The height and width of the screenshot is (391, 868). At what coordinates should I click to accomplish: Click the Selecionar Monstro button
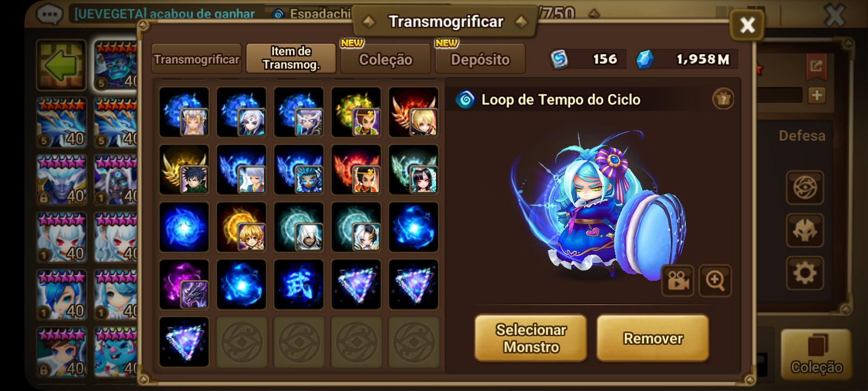click(531, 338)
